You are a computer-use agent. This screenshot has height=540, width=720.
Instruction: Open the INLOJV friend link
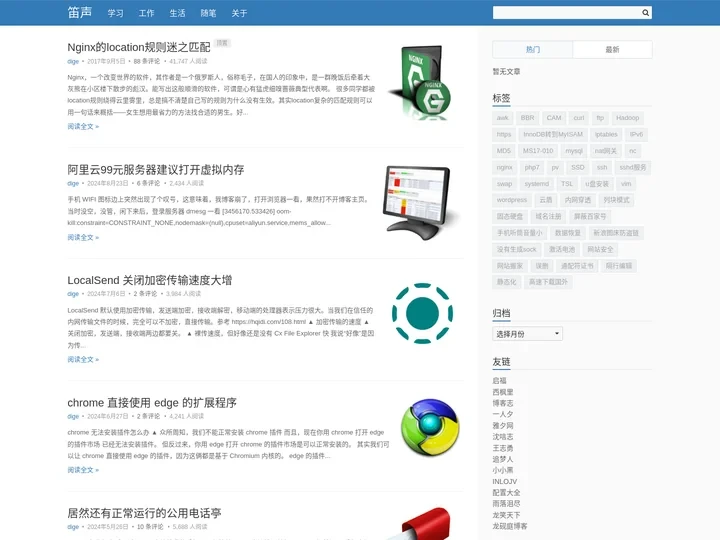[x=504, y=482]
